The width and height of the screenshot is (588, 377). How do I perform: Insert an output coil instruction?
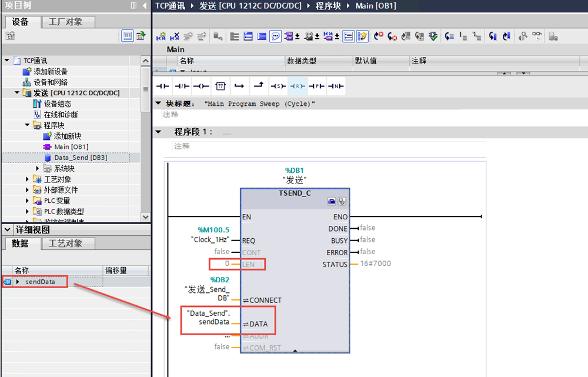tap(201, 86)
